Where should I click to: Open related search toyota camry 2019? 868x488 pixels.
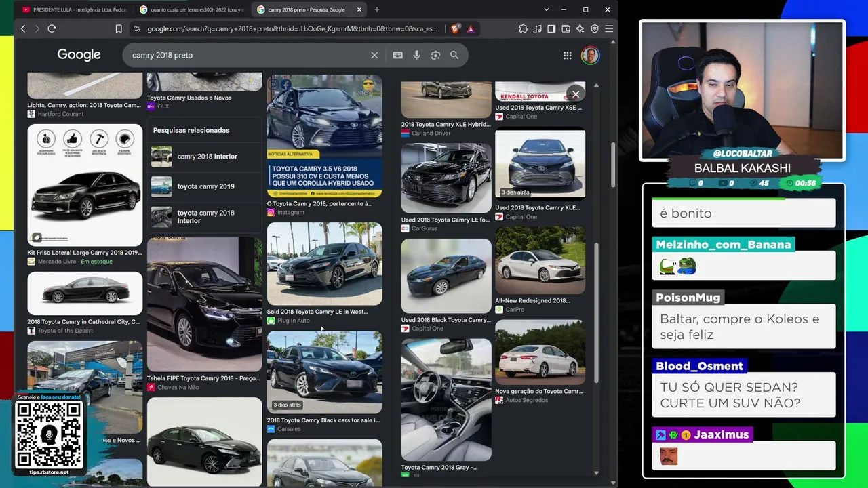[205, 186]
